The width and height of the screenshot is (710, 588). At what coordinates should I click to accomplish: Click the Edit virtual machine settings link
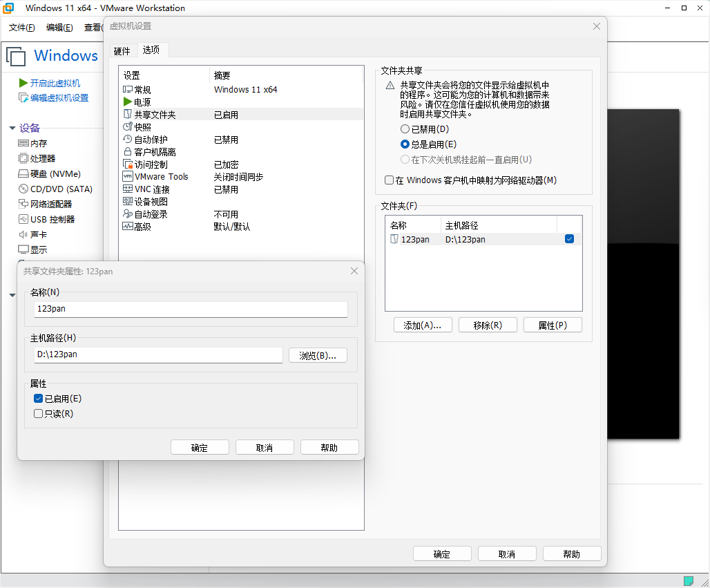(59, 98)
